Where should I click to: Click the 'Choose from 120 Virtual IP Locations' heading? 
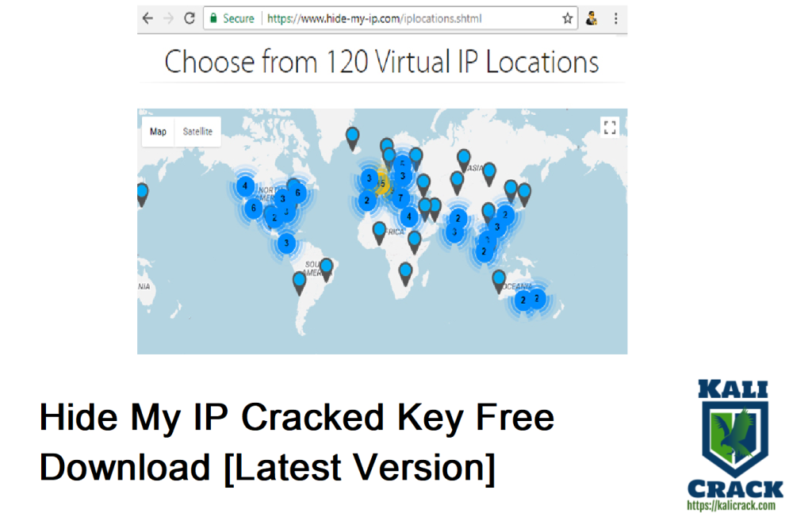click(381, 62)
